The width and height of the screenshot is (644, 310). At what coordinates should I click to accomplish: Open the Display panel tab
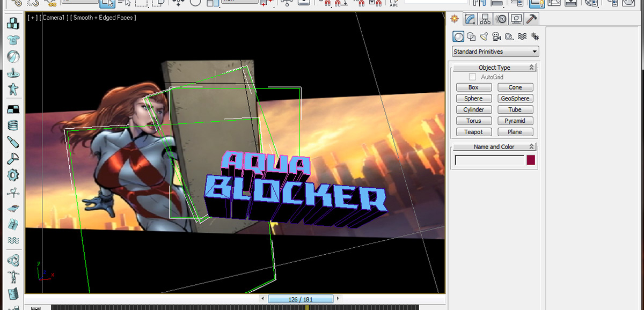(x=516, y=19)
